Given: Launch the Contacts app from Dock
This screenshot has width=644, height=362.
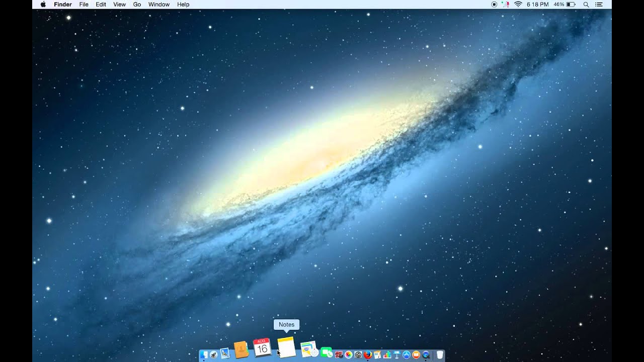Looking at the screenshot, I should (242, 349).
